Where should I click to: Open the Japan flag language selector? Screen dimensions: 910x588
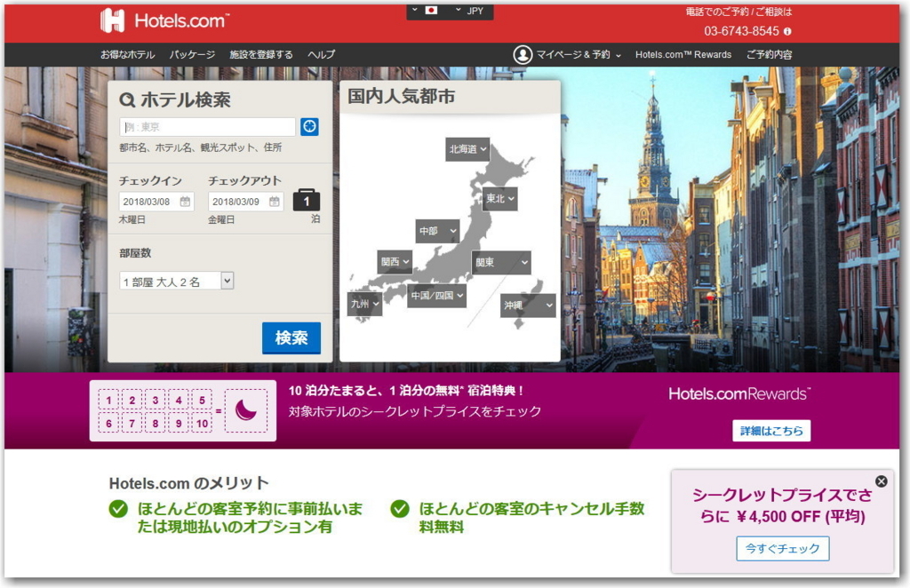pyautogui.click(x=425, y=11)
